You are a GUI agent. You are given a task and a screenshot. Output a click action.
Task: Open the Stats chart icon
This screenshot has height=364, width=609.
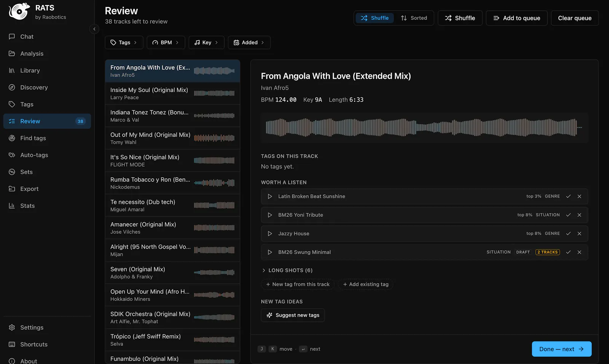[x=12, y=206]
